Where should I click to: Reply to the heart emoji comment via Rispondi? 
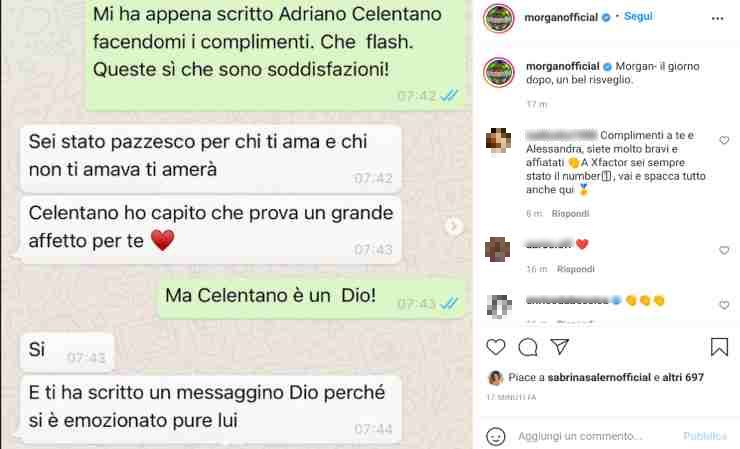pos(575,269)
